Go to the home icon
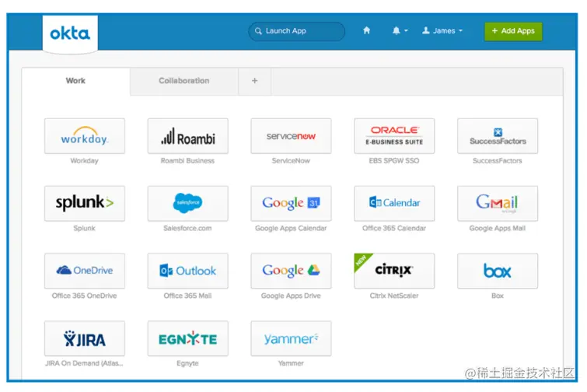The width and height of the screenshot is (587, 392). click(366, 30)
